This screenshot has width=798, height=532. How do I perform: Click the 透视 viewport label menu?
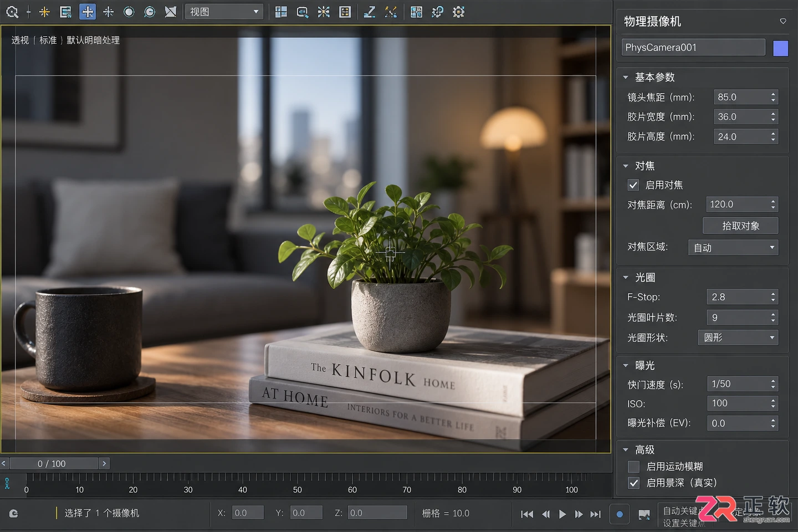point(20,40)
